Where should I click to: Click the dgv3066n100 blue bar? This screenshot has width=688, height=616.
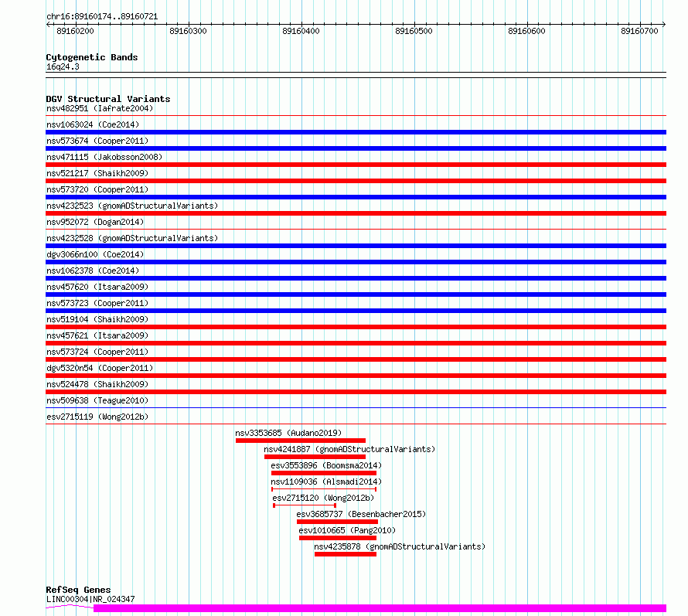coord(356,262)
